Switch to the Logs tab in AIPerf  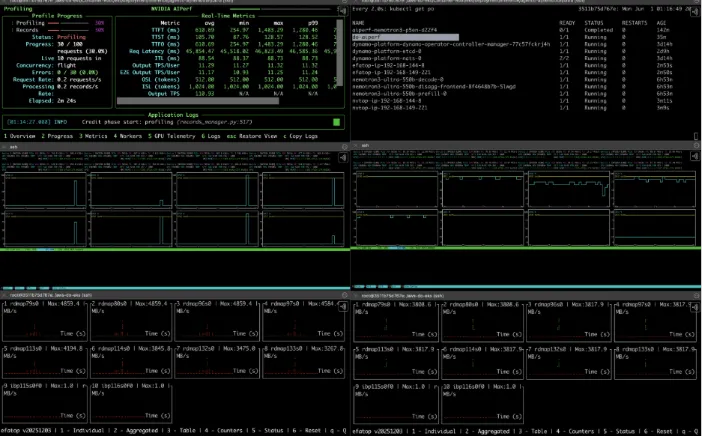210,136
